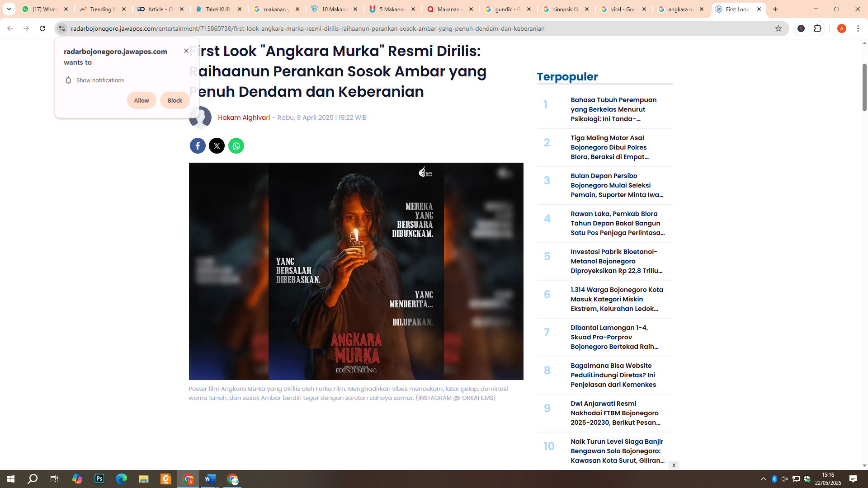
Task: Allow notifications from radarbojonegoro
Action: coord(142,100)
